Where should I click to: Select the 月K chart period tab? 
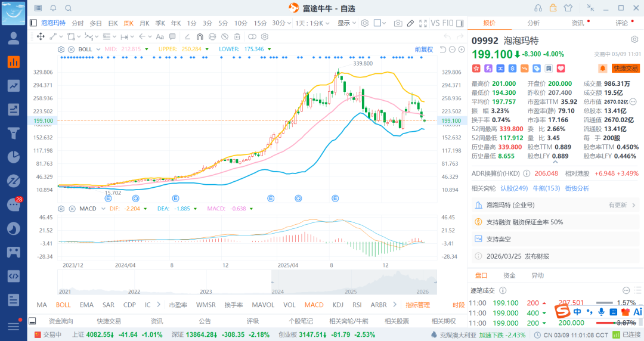pos(144,23)
